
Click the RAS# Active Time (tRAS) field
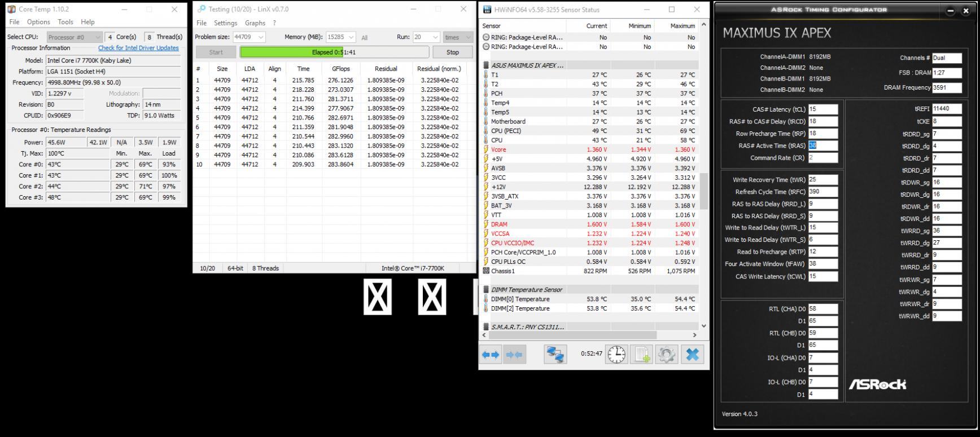[823, 145]
